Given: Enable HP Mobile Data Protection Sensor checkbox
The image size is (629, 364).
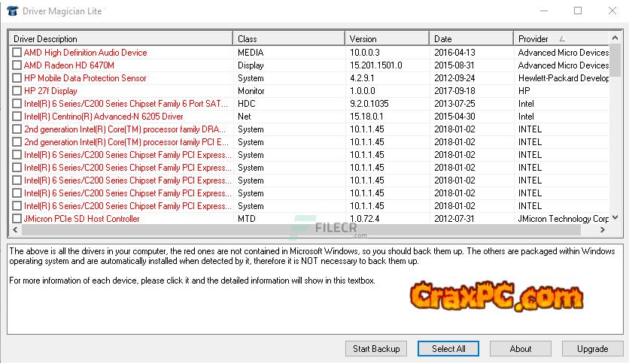Looking at the screenshot, I should (17, 78).
